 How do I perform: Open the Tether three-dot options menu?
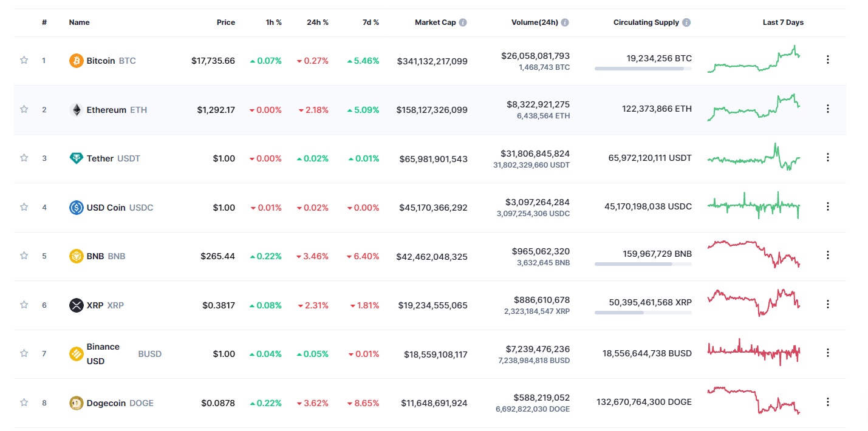point(828,156)
